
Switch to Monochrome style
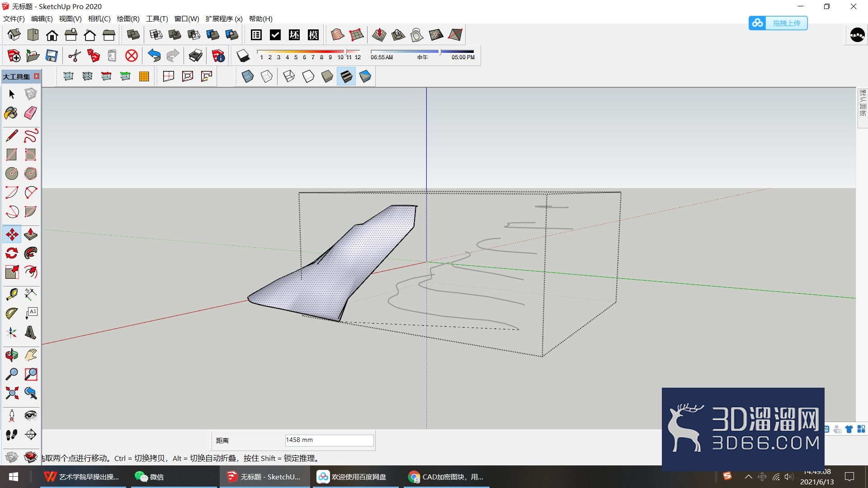pyautogui.click(x=365, y=76)
